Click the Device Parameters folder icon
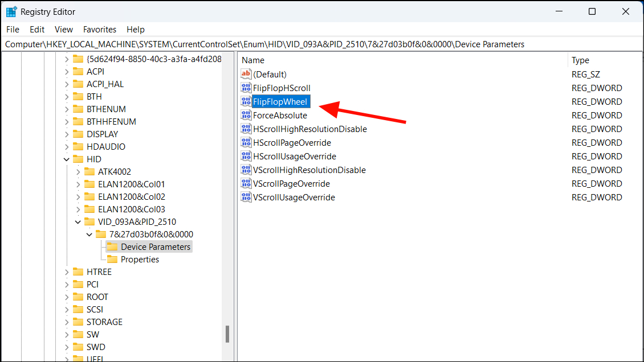The width and height of the screenshot is (644, 362). click(112, 246)
